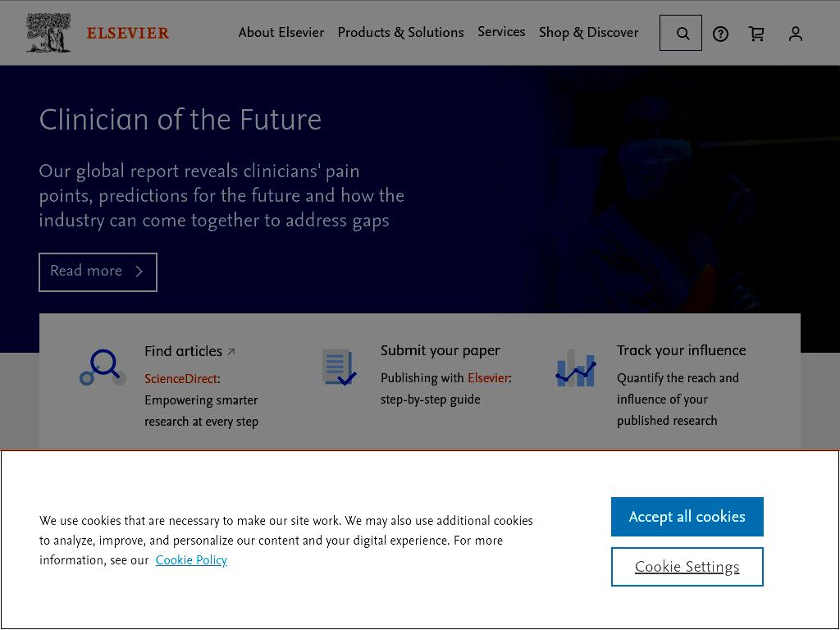Click the Clinician of the Future heading

[x=180, y=120]
